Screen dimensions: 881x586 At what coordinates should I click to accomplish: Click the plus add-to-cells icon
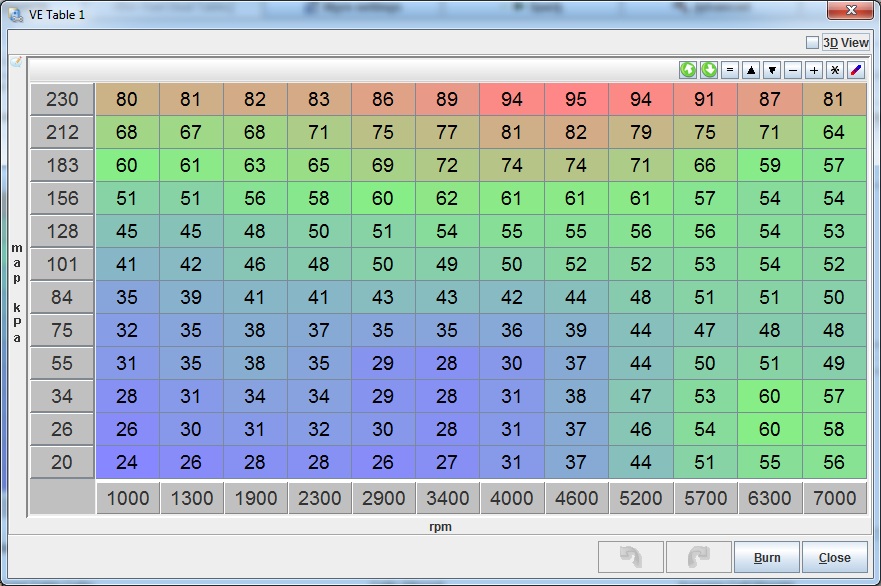tap(814, 70)
